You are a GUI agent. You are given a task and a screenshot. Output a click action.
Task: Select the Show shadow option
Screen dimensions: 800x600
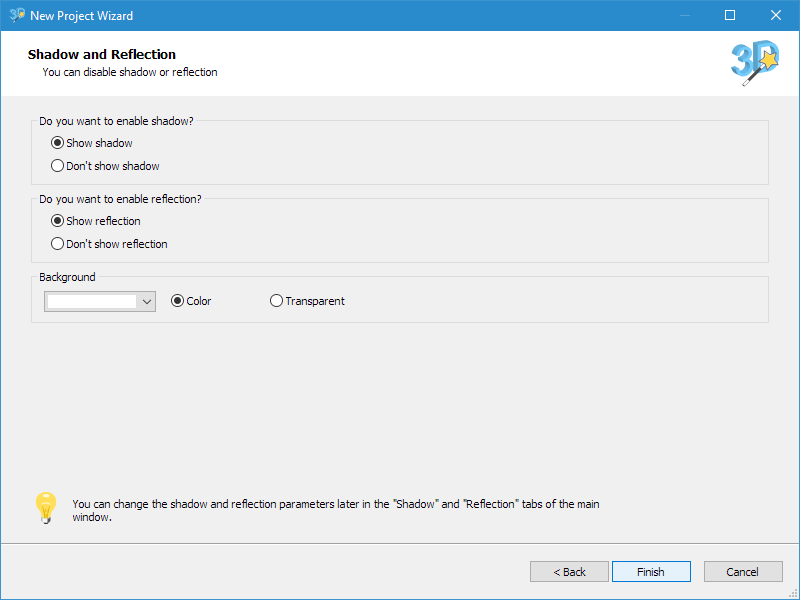(92, 143)
